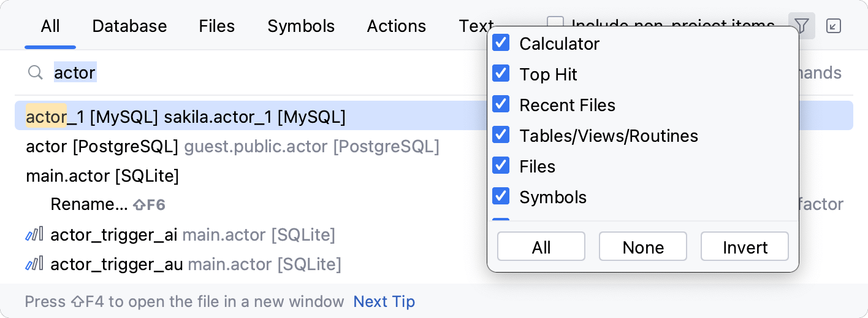The width and height of the screenshot is (868, 318).
Task: Choose the Rename... refactor action
Action: pos(89,204)
